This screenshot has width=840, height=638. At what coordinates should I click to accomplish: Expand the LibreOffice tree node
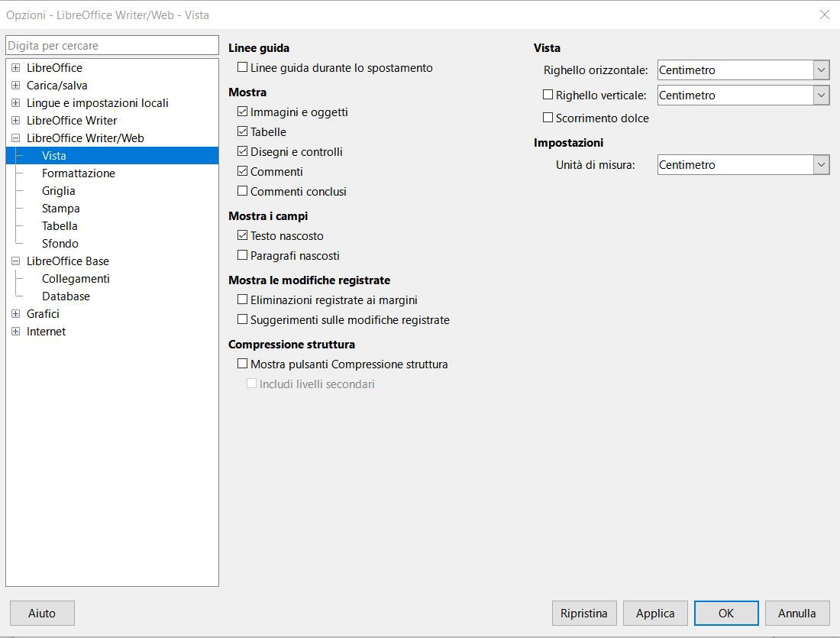15,68
